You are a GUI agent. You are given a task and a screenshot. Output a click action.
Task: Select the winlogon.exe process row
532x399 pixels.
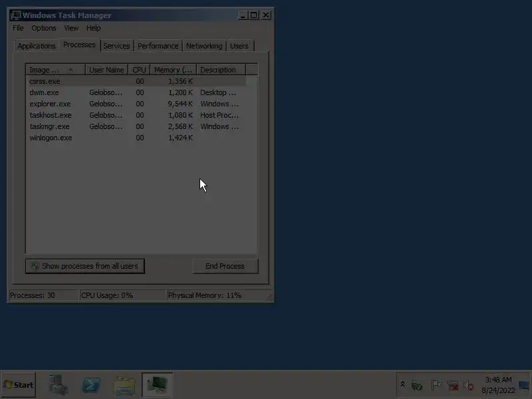(136, 138)
